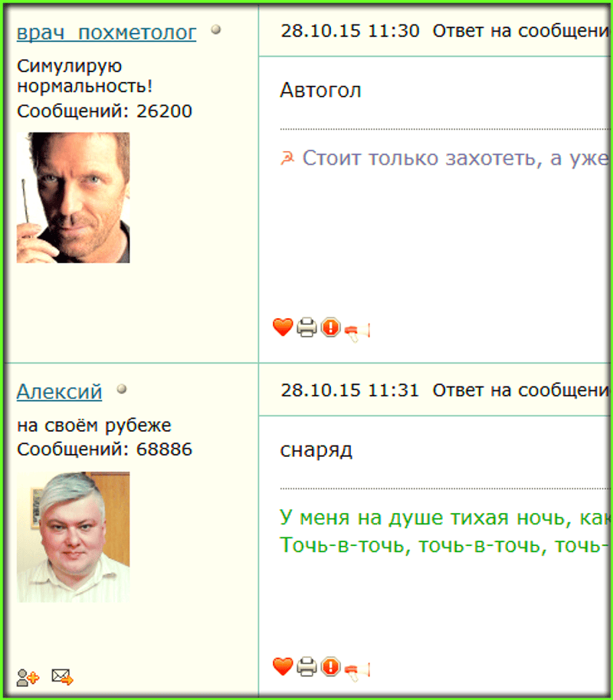Viewport: 613px width, 700px height.
Task: Click врач_похметолог avatar photo
Action: point(73,197)
